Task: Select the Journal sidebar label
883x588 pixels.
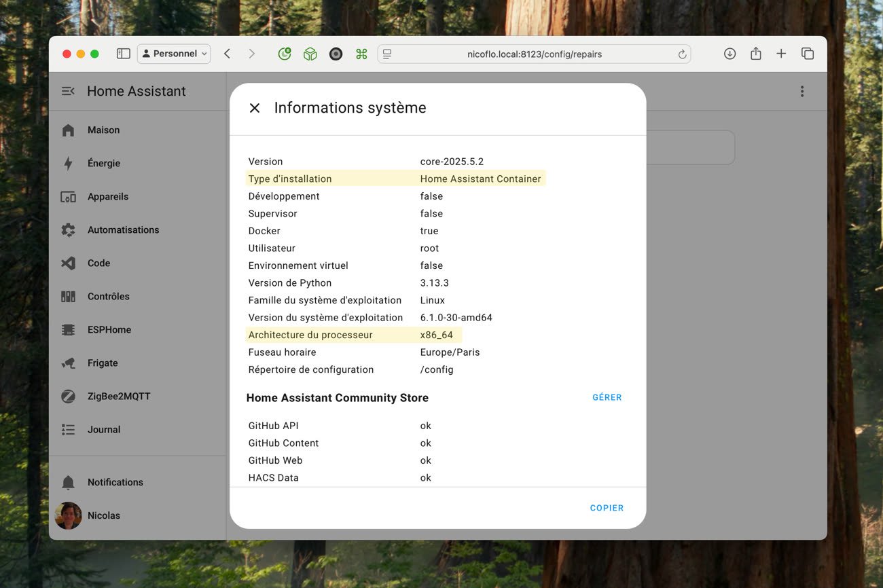Action: point(104,430)
